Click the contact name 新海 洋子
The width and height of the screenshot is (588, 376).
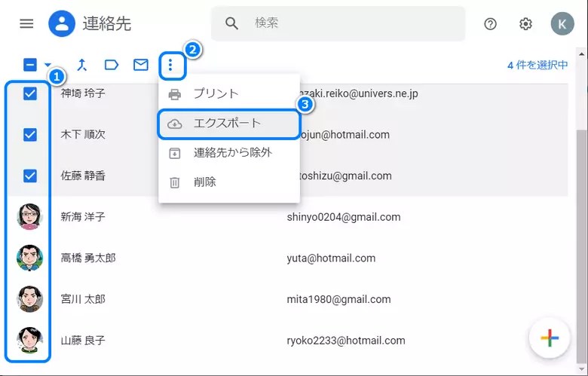(83, 217)
